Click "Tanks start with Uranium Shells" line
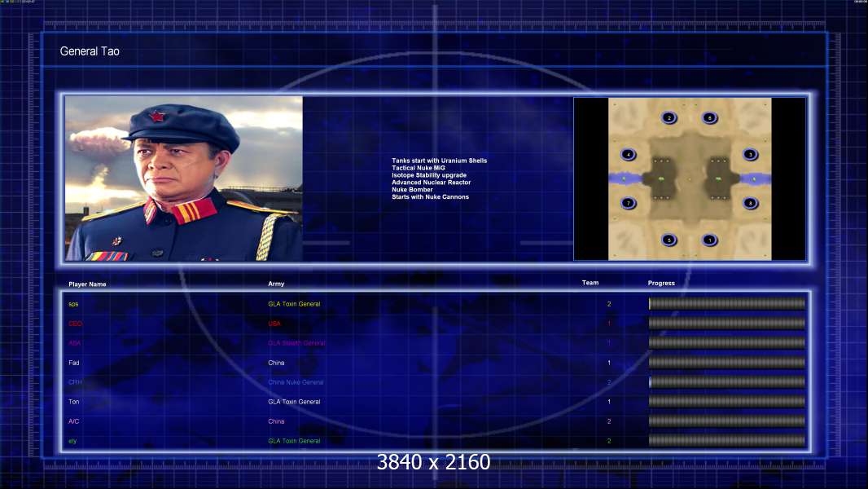868x489 pixels. [440, 161]
